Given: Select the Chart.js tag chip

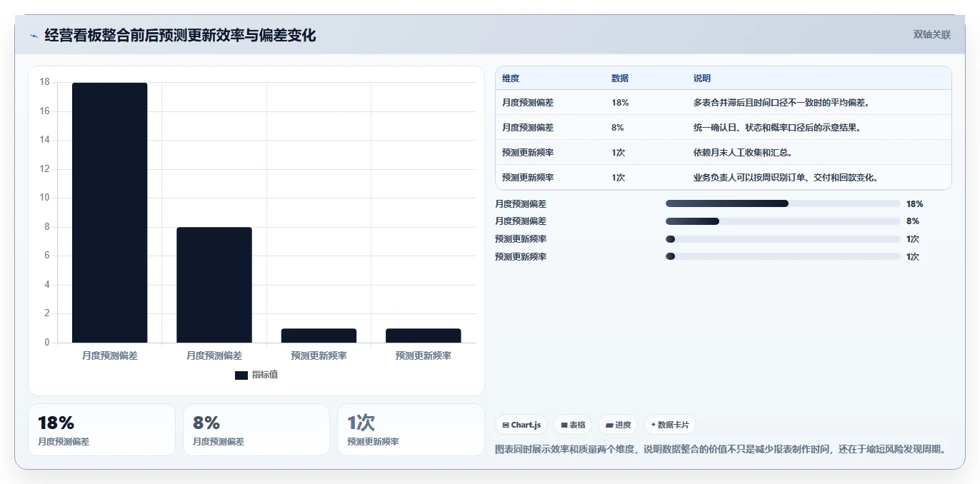Looking at the screenshot, I should pos(521,425).
